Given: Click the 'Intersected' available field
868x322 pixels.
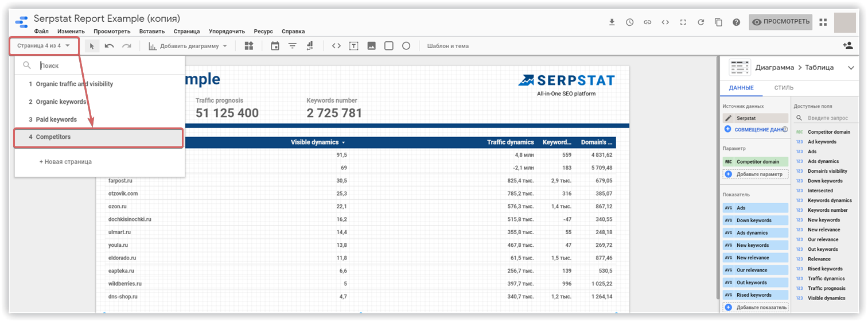Looking at the screenshot, I should pos(820,191).
